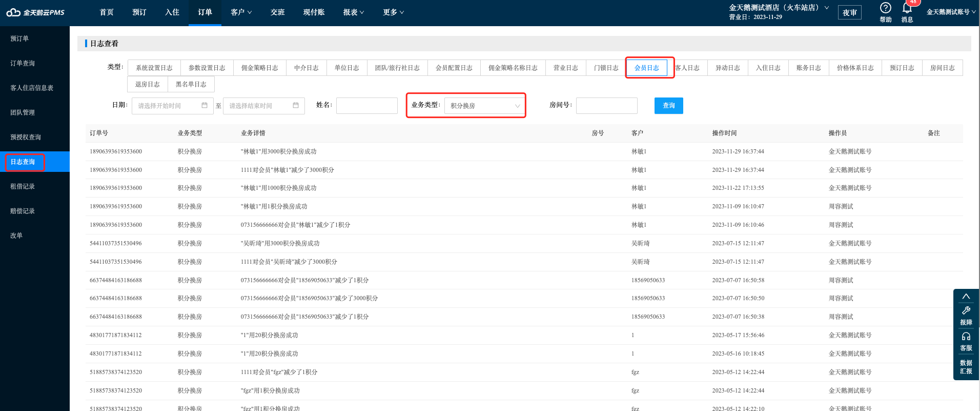Image resolution: width=980 pixels, height=411 pixels.
Task: Switch to 佣金策略日志 tab
Action: tap(260, 68)
